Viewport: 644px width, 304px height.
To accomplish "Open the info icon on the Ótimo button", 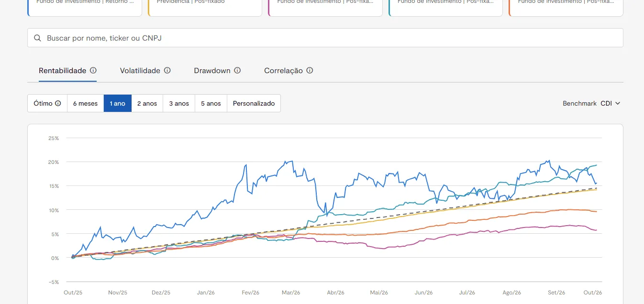I will [x=58, y=103].
